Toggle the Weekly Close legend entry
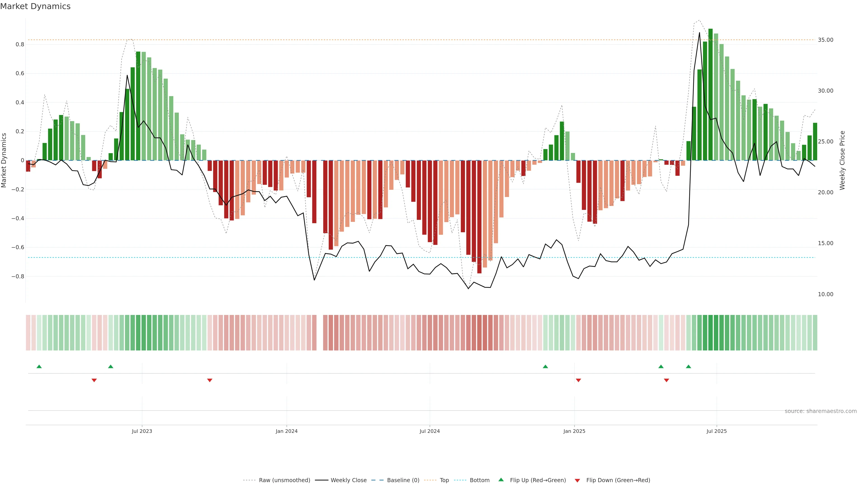The image size is (868, 488). 348,480
